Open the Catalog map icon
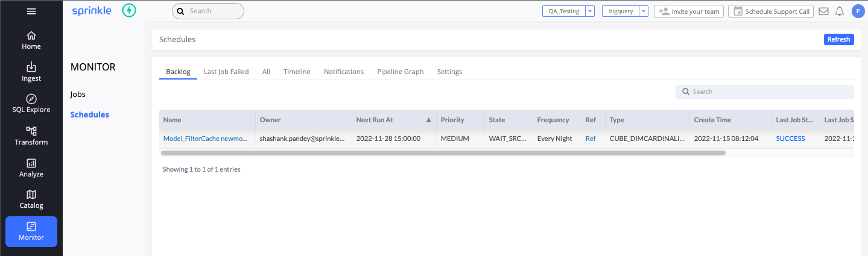The height and width of the screenshot is (256, 868). click(x=31, y=195)
